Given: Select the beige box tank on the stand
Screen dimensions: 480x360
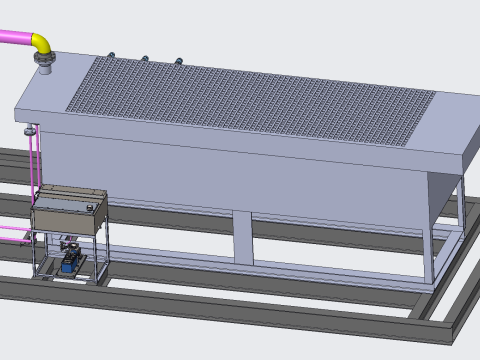Looking at the screenshot, I should [x=70, y=210].
